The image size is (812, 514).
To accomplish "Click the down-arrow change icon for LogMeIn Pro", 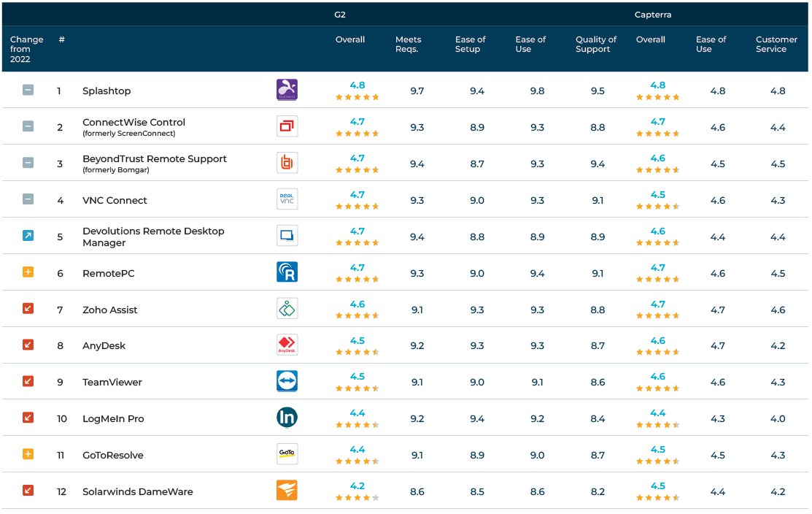I will coord(28,418).
